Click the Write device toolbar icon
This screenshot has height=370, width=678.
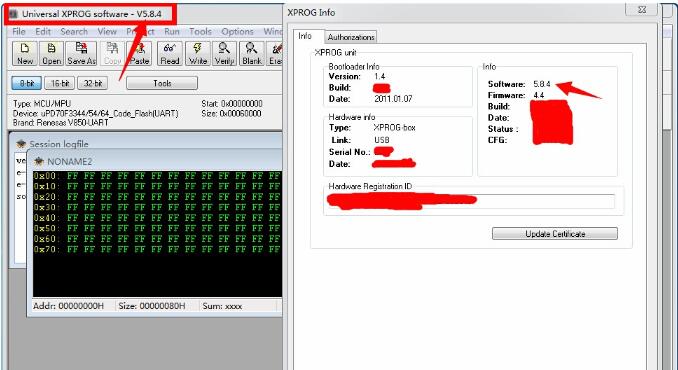198,54
